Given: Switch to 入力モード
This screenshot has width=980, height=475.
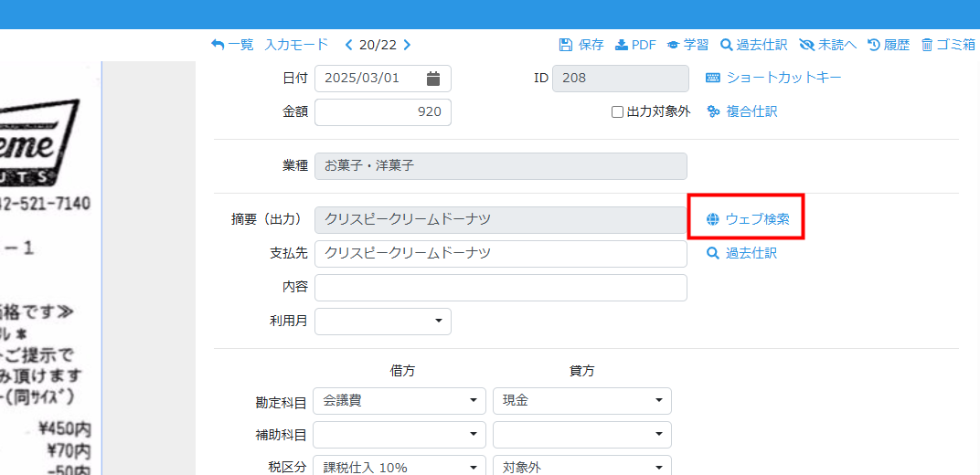Looking at the screenshot, I should coord(296,45).
